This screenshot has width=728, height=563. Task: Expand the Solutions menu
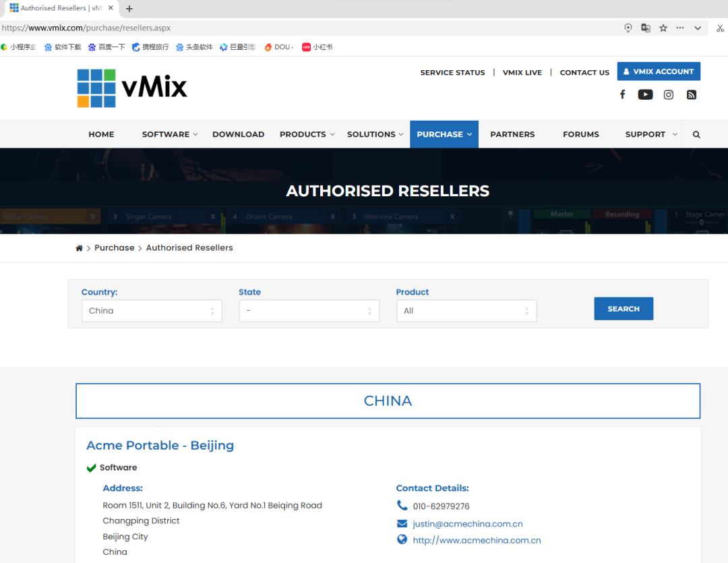[375, 134]
